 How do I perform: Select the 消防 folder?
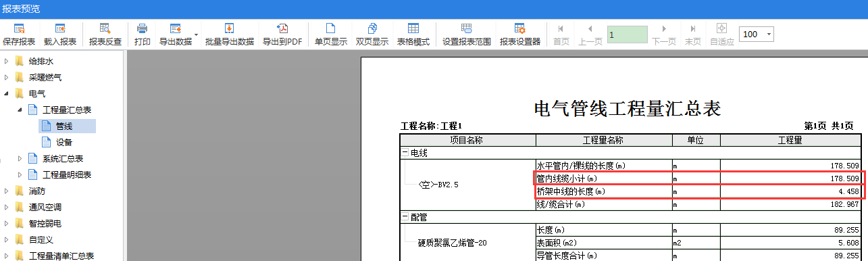coord(37,191)
